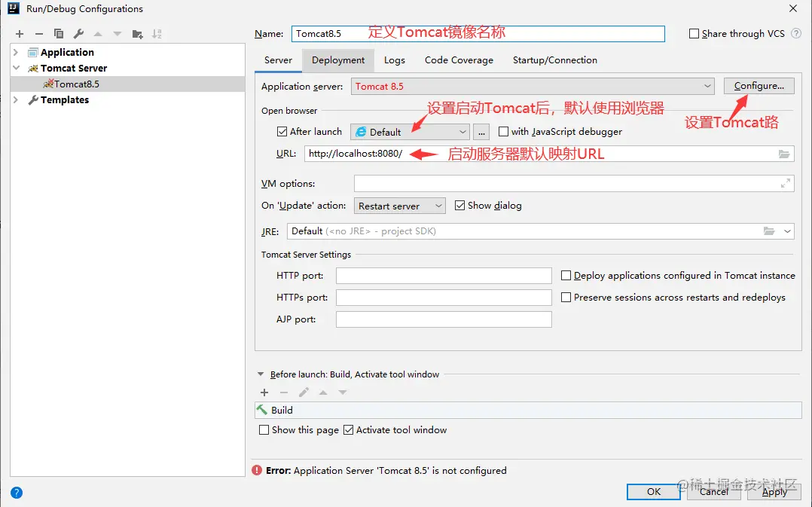Switch to the Deployment tab
Image resolution: width=812 pixels, height=507 pixels.
[x=338, y=60]
